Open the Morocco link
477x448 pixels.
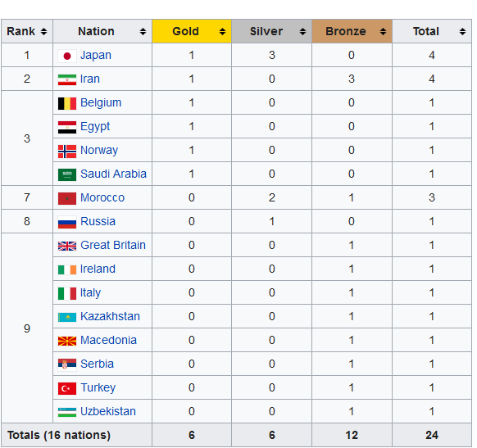[x=102, y=197]
